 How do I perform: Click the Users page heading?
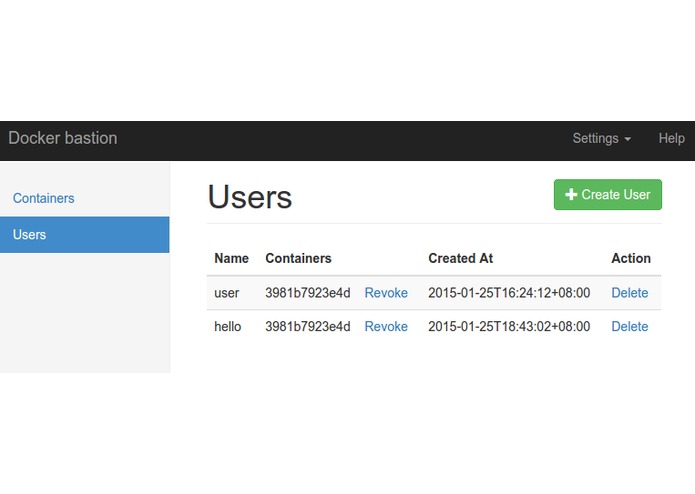pyautogui.click(x=250, y=197)
